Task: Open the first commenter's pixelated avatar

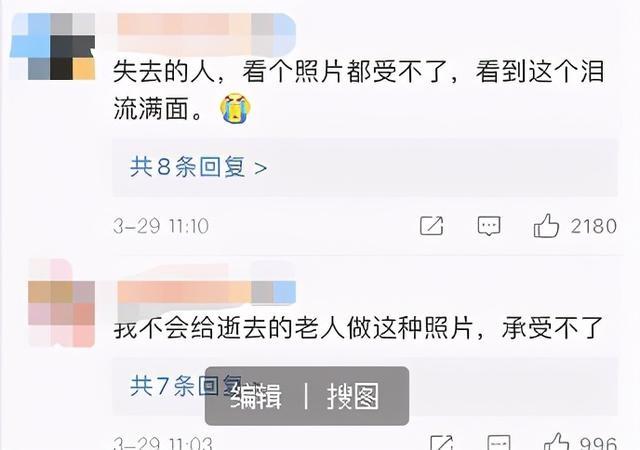Action: 53,46
